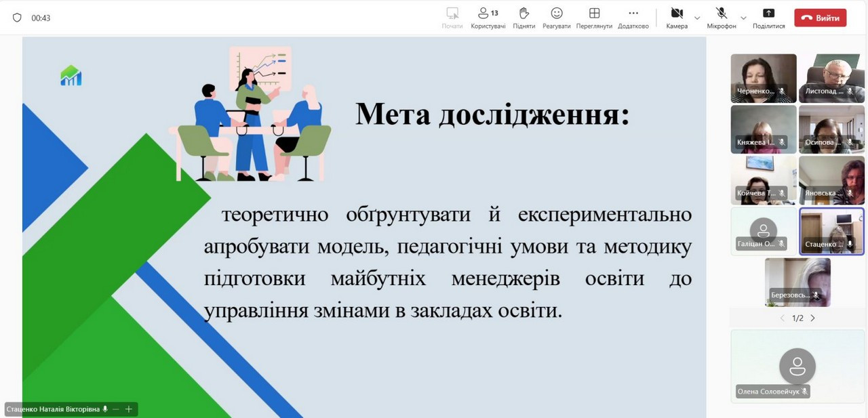The height and width of the screenshot is (418, 868).
Task: Select Койчева's video tile
Action: pos(764,180)
